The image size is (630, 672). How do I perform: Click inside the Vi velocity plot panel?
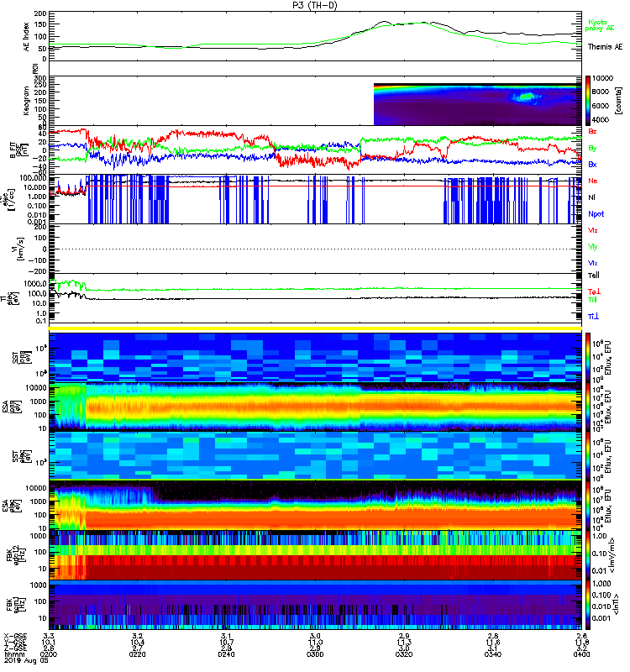[x=315, y=249]
